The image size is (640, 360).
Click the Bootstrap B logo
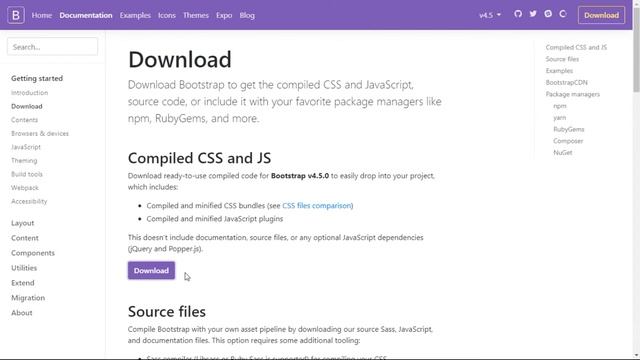(x=16, y=15)
